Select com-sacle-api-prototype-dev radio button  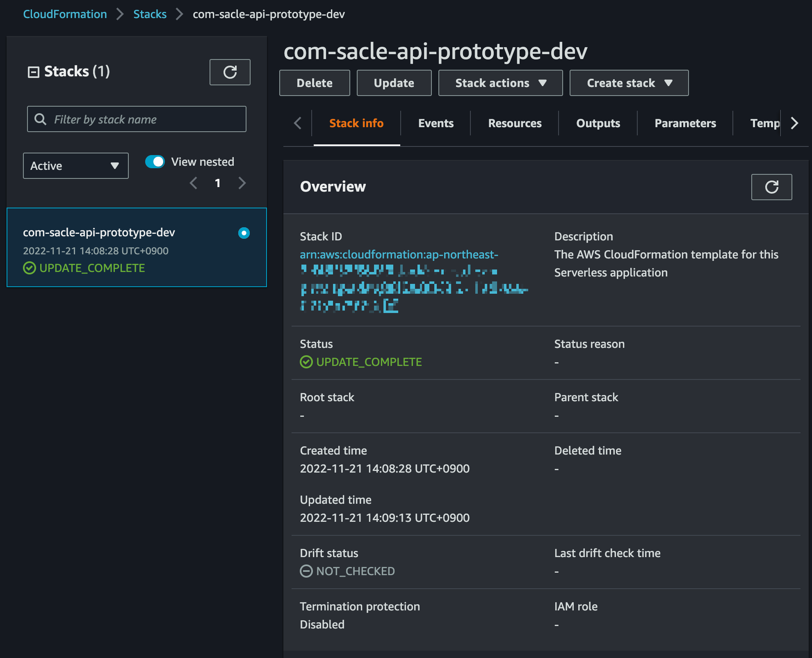pos(244,233)
